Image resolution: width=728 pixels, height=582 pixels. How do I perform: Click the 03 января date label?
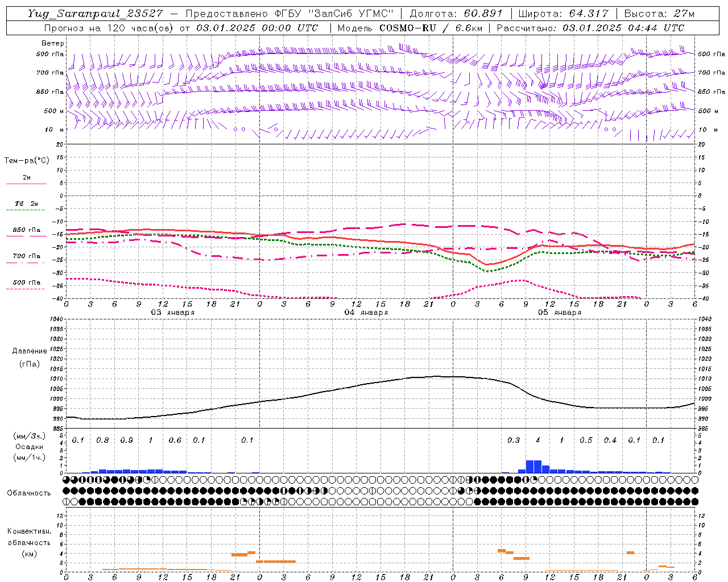click(x=172, y=312)
